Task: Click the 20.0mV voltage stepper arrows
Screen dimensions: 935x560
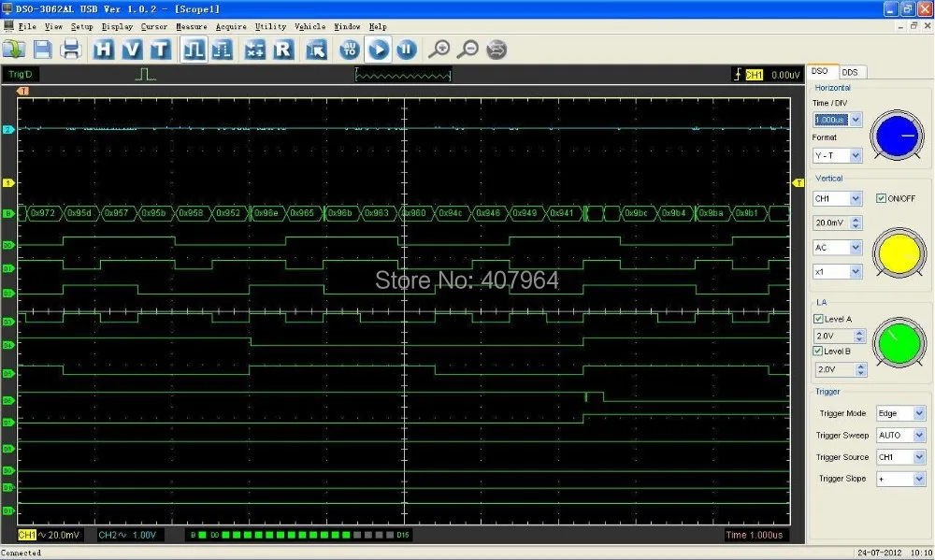Action: point(856,223)
